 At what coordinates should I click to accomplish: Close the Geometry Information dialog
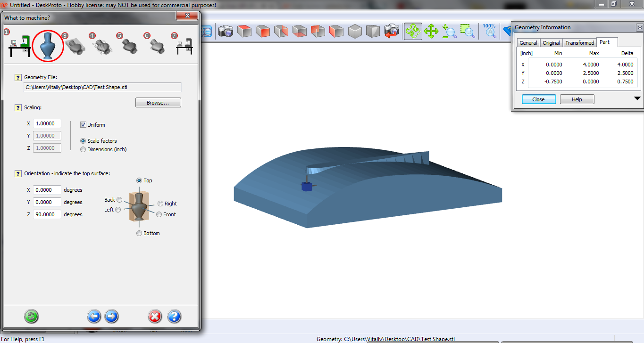click(x=538, y=99)
